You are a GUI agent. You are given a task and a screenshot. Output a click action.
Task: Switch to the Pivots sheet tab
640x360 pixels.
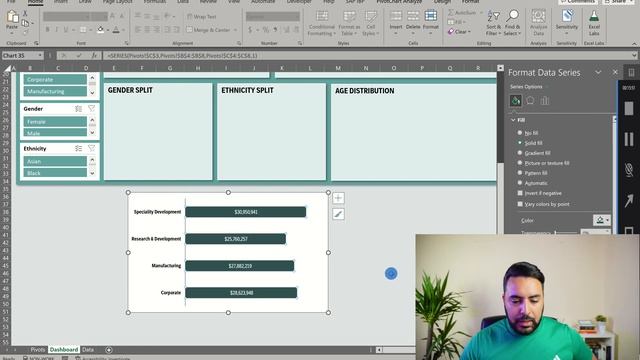point(38,350)
